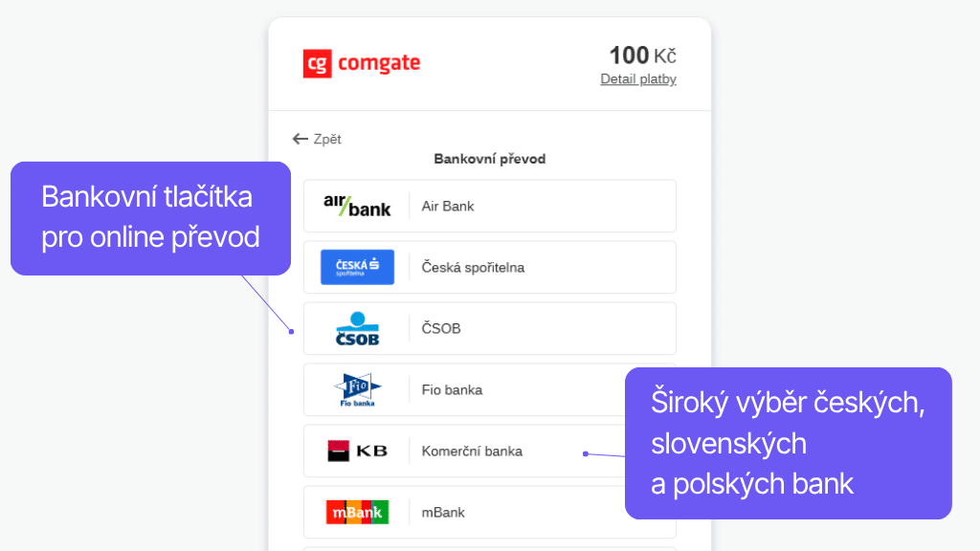
Task: Click the "Široký výběr českých" callout box
Action: pyautogui.click(x=788, y=443)
